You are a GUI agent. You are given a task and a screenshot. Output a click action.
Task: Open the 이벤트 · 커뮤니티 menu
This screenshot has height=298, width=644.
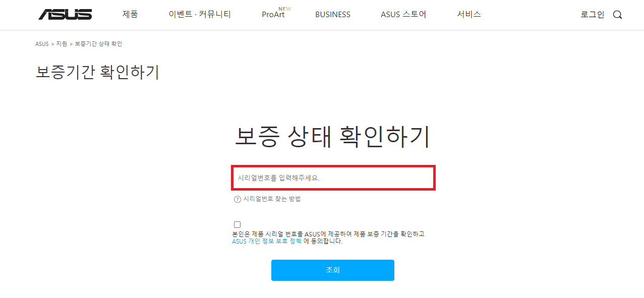[x=200, y=15]
